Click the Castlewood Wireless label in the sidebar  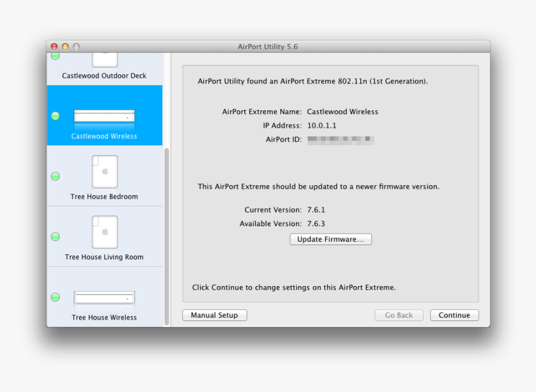pyautogui.click(x=104, y=136)
